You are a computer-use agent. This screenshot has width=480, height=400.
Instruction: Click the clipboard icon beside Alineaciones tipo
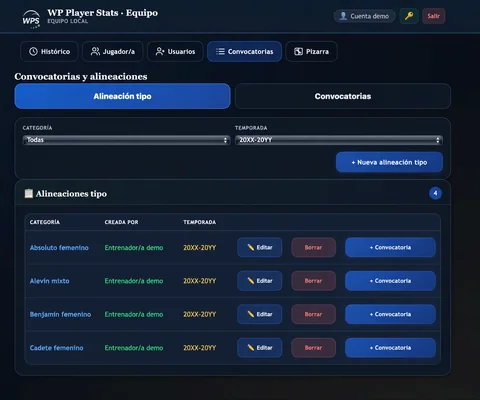click(x=29, y=193)
